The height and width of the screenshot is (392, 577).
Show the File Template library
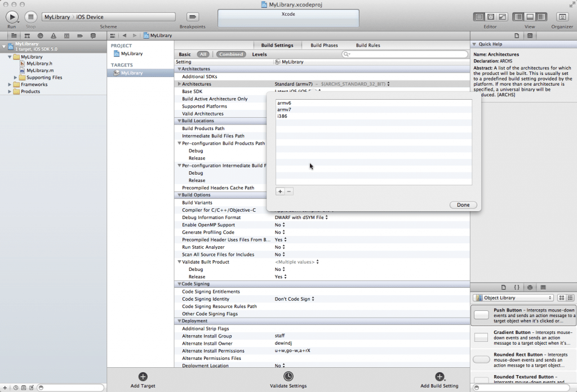[x=503, y=287]
